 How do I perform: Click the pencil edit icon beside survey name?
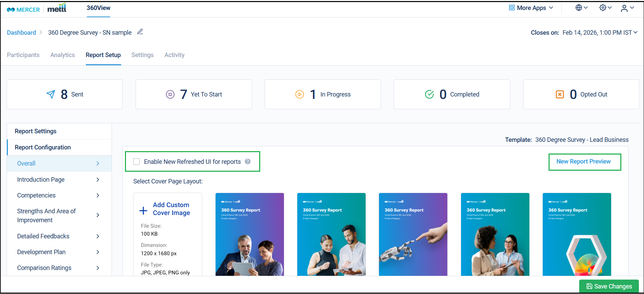click(x=140, y=32)
